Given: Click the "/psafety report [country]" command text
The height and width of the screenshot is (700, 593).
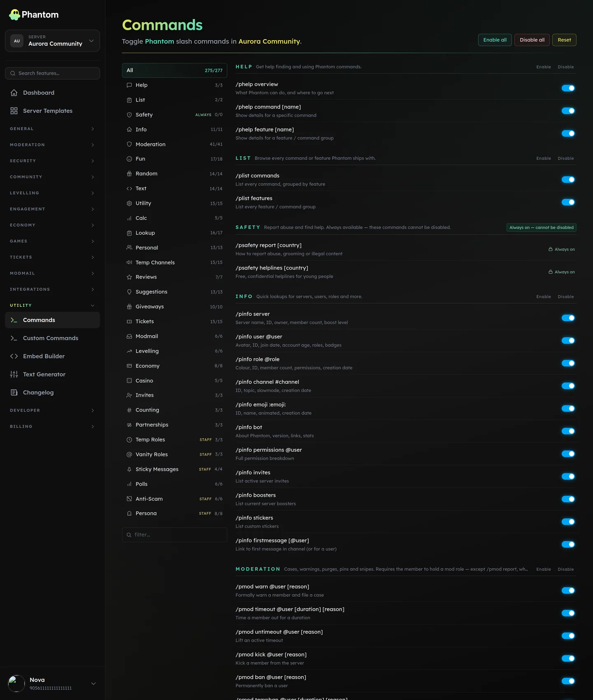Looking at the screenshot, I should point(268,245).
